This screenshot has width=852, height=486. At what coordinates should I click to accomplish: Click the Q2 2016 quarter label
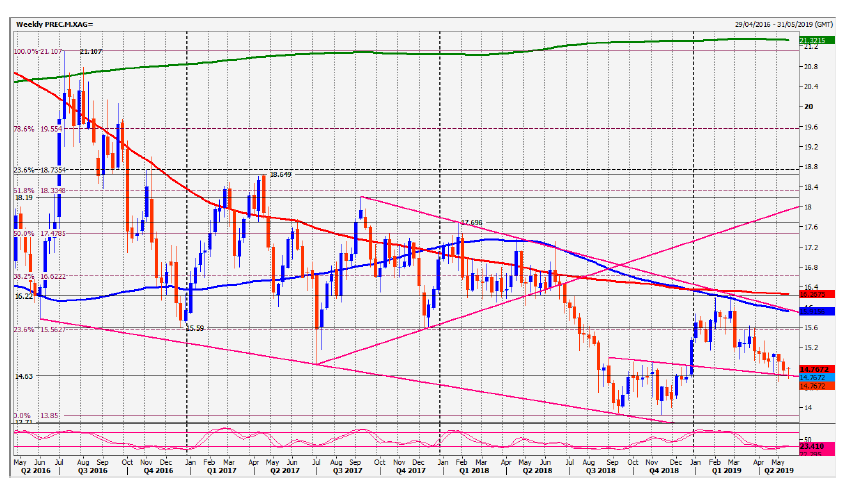pyautogui.click(x=36, y=470)
